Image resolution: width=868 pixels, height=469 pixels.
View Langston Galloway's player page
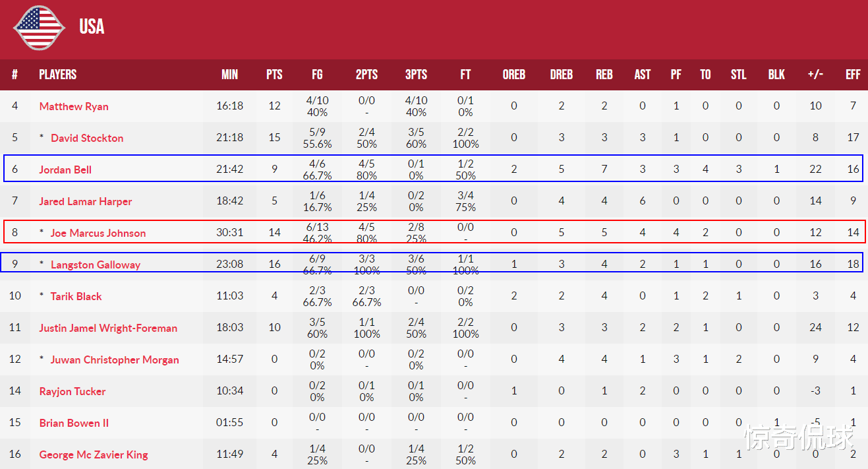[x=96, y=265]
